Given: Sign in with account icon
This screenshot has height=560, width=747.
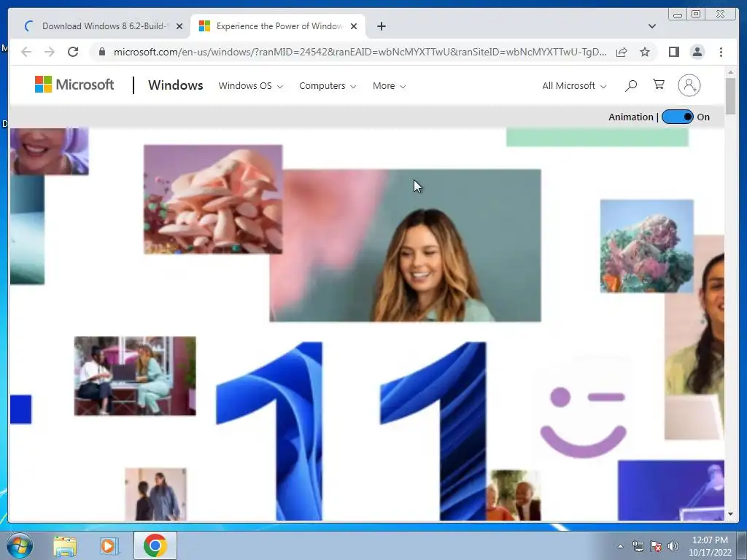Looking at the screenshot, I should tap(689, 85).
